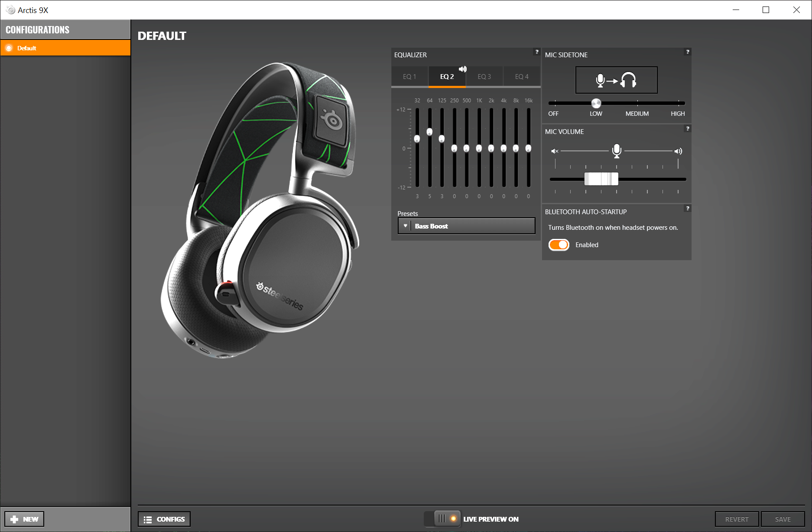Set mic sidetone to OFF label
This screenshot has height=532, width=812.
tap(553, 114)
